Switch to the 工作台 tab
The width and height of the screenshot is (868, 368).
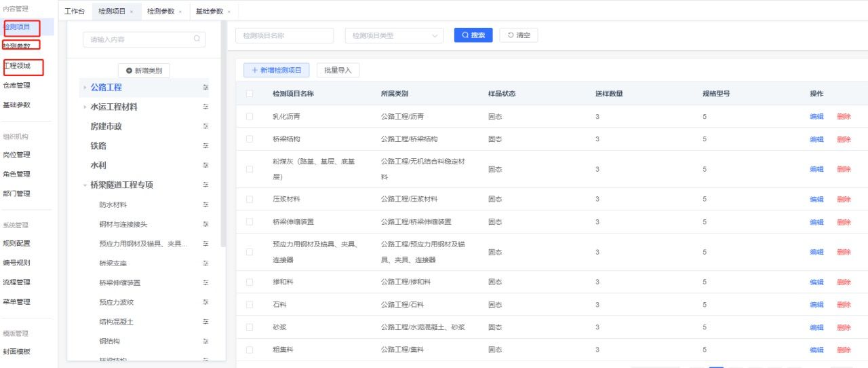pos(75,12)
